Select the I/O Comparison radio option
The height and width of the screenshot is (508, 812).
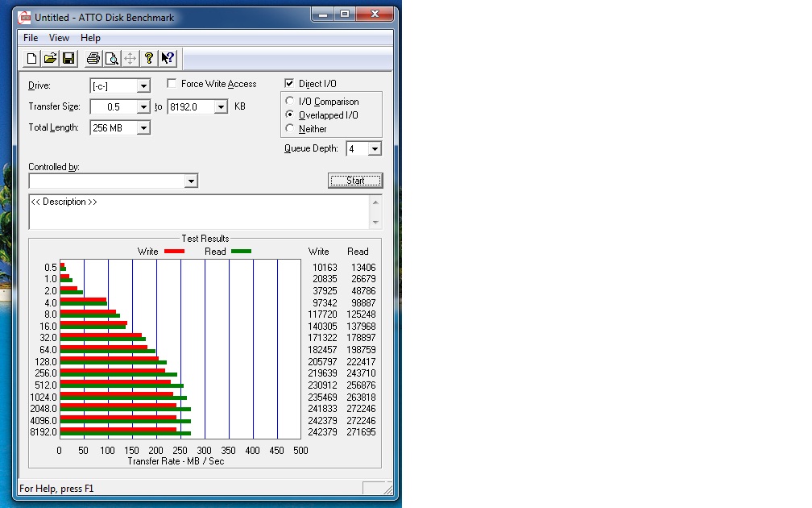click(x=290, y=101)
